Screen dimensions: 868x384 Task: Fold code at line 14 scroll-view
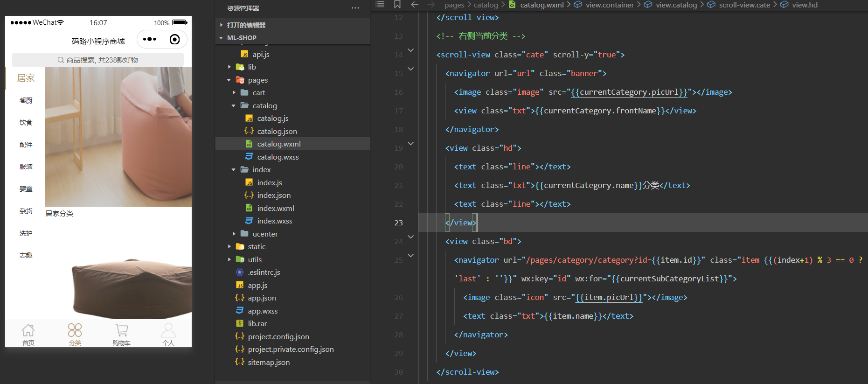click(410, 50)
